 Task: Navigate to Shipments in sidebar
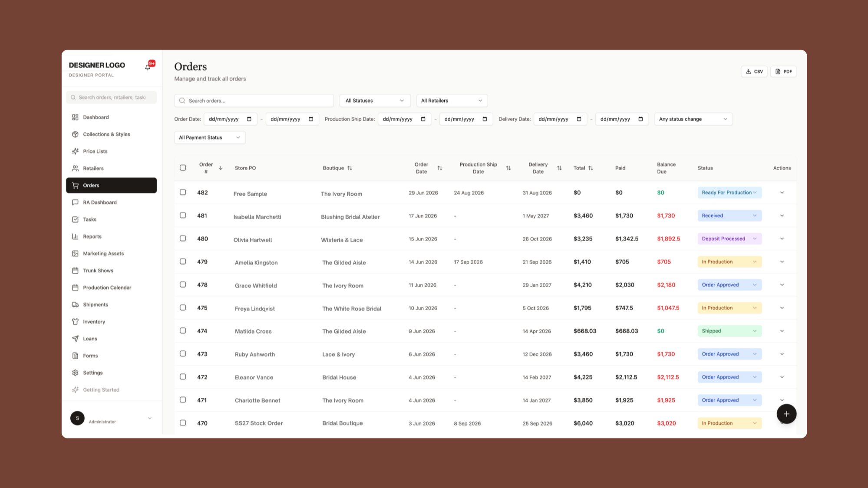click(112, 305)
